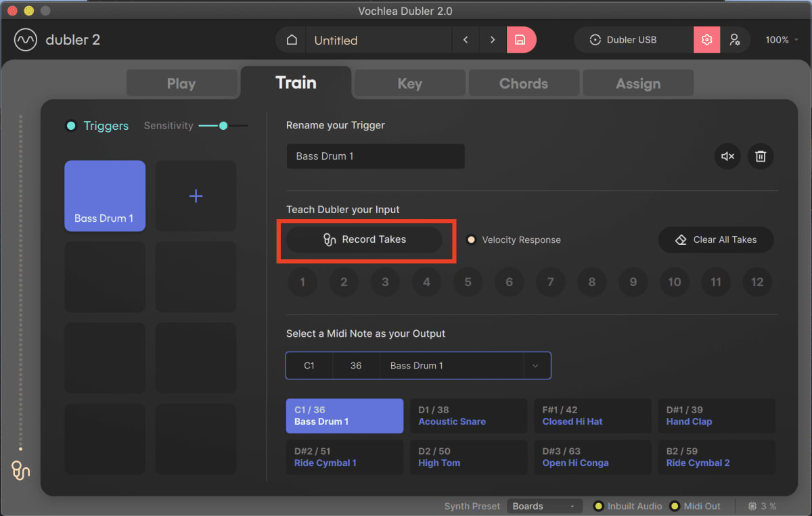Open the Midi Note output dropdown
812x516 pixels.
[535, 365]
